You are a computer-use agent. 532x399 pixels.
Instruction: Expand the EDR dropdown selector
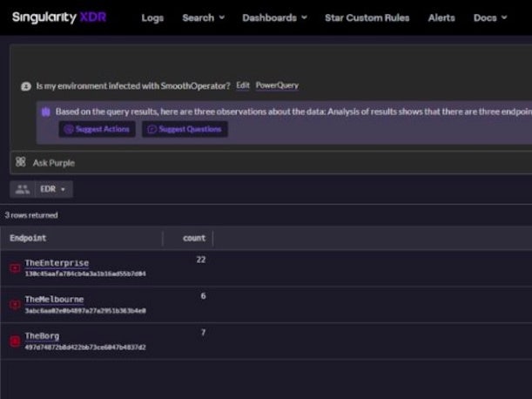click(53, 189)
